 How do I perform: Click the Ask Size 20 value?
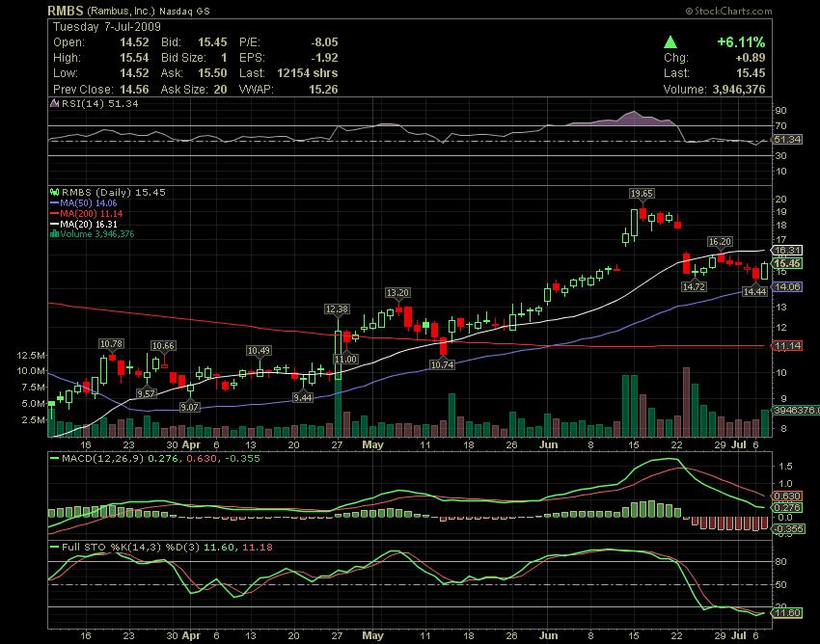[x=220, y=90]
